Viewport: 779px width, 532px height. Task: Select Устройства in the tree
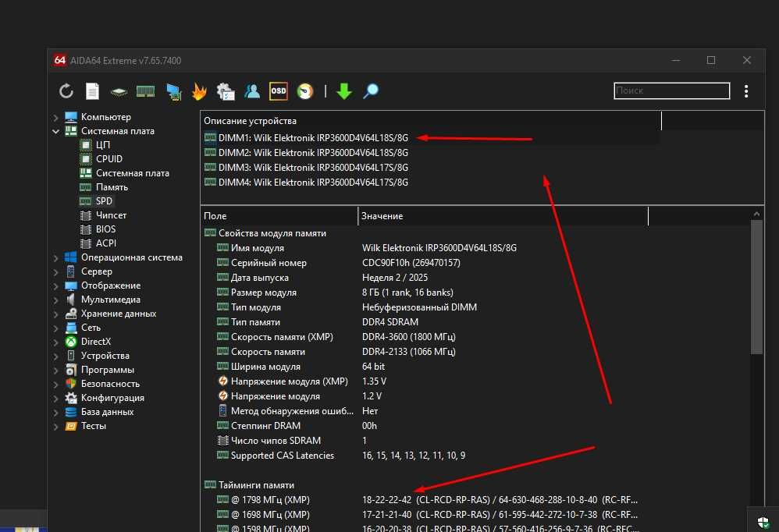click(x=105, y=356)
